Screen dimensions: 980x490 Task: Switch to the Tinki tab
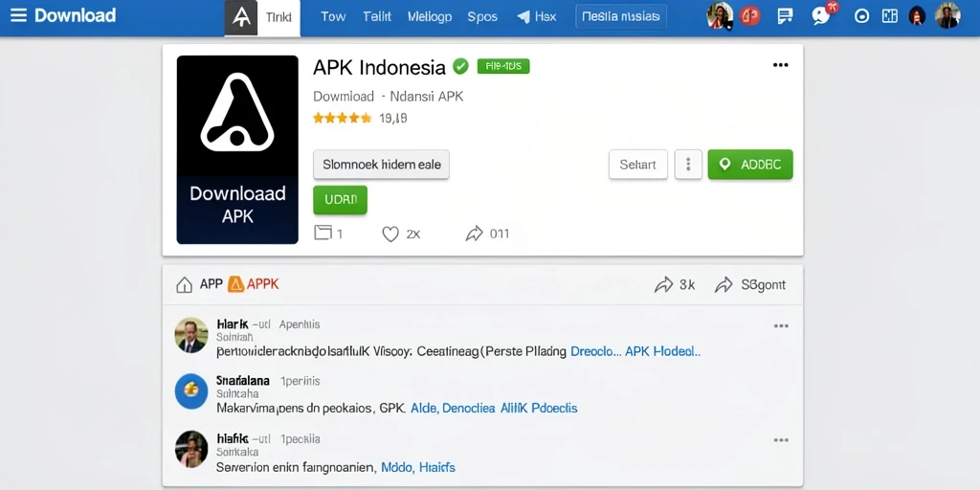[278, 17]
